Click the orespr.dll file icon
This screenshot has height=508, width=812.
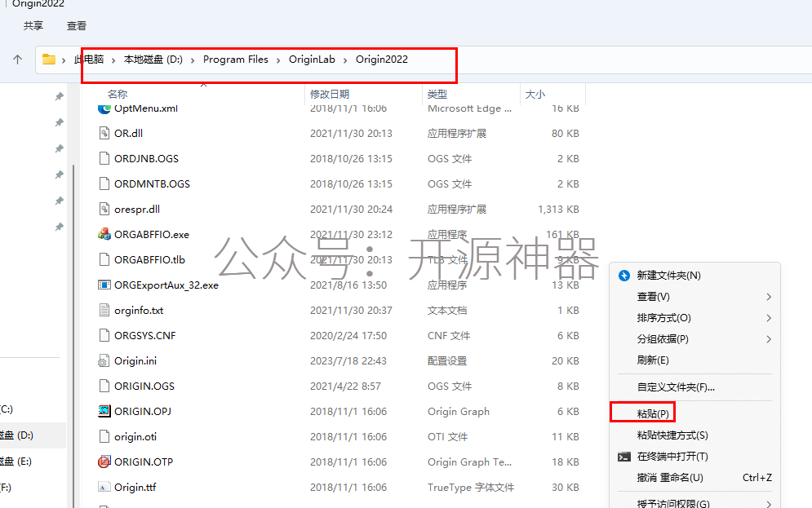pyautogui.click(x=104, y=209)
